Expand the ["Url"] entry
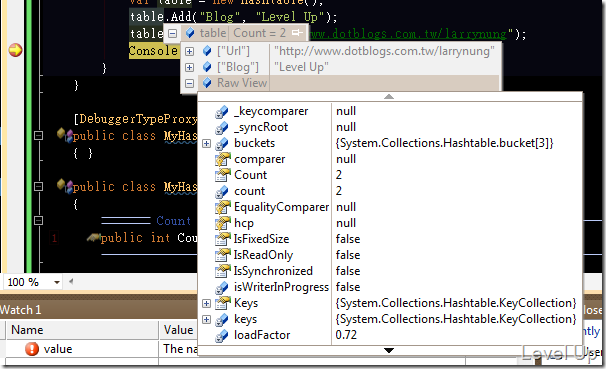606x369 pixels. [189, 51]
